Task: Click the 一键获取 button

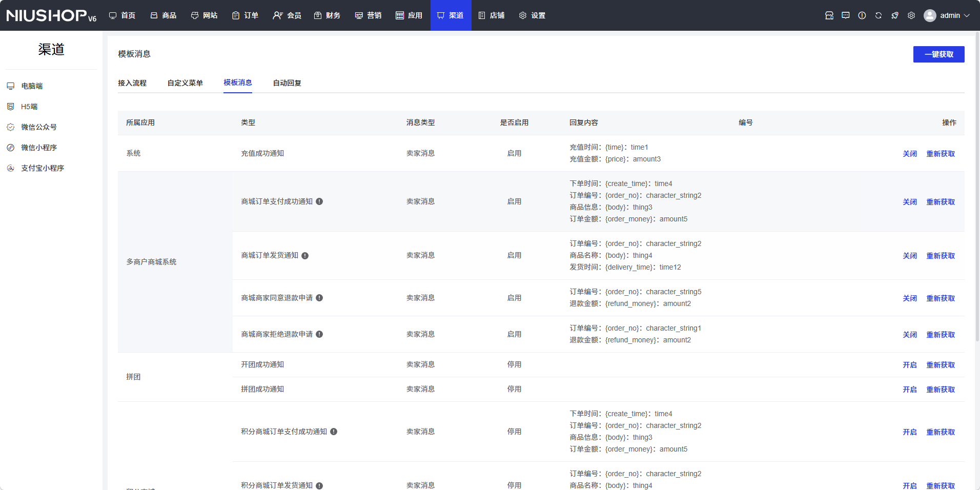Action: pos(938,54)
